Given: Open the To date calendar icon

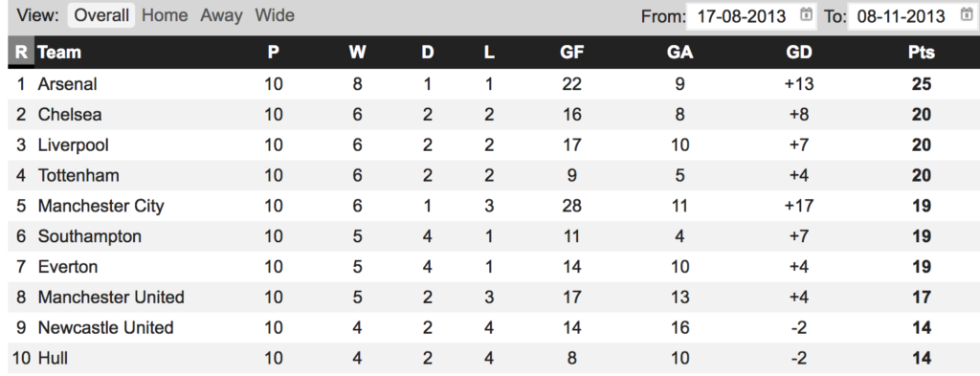Looking at the screenshot, I should [x=967, y=14].
